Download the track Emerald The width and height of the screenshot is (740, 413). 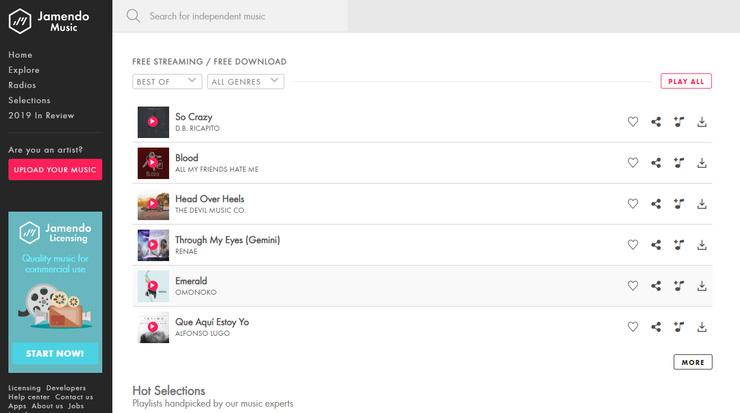coord(702,286)
